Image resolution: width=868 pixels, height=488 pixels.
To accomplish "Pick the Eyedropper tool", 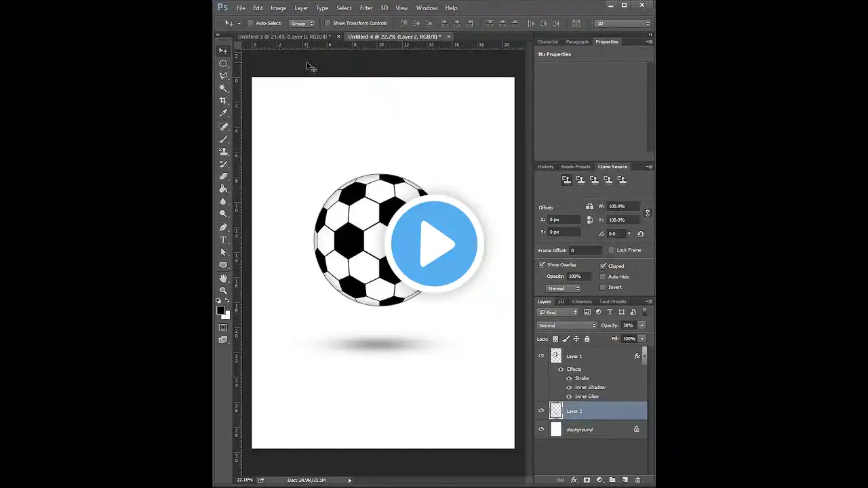I will [x=223, y=113].
